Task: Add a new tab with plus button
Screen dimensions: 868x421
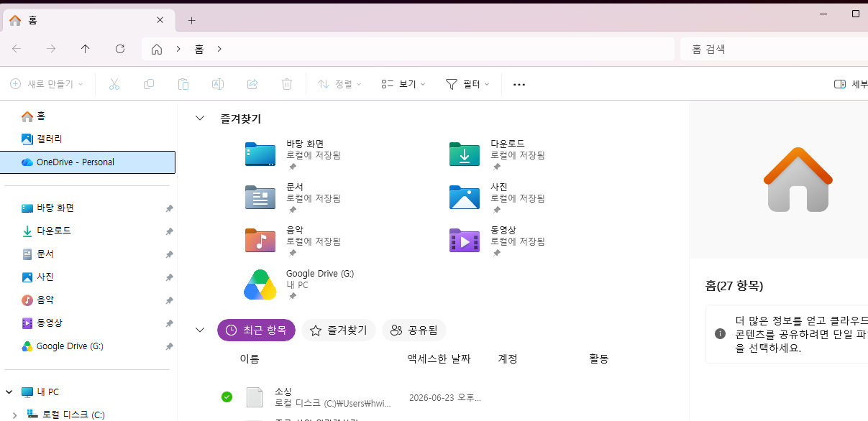Action: 191,20
